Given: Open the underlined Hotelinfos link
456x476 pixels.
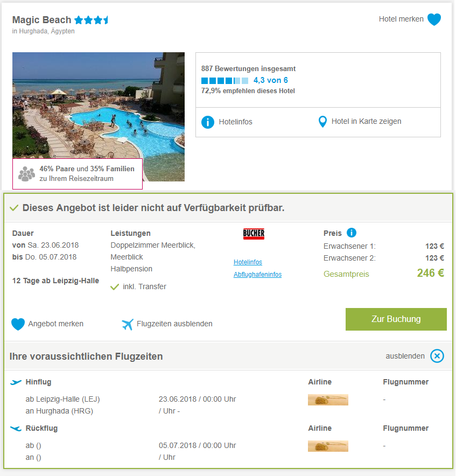Looking at the screenshot, I should (248, 262).
